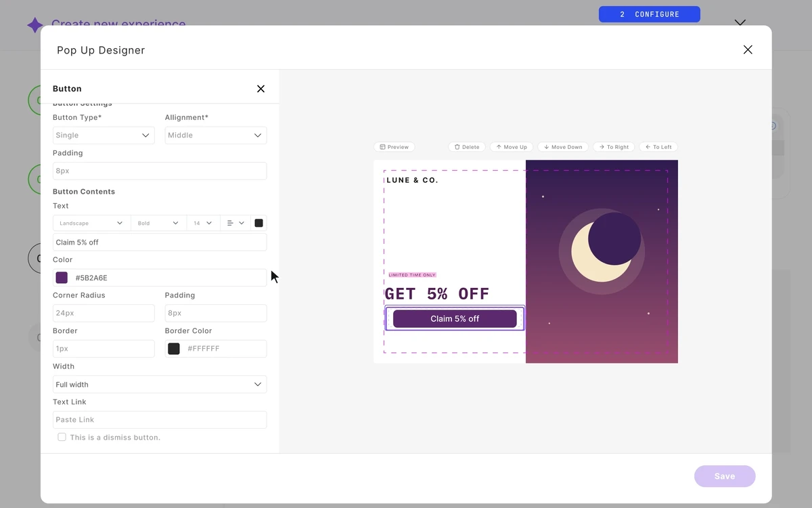Click the Border Color swatch
Viewport: 812px width, 508px height.
click(x=174, y=349)
